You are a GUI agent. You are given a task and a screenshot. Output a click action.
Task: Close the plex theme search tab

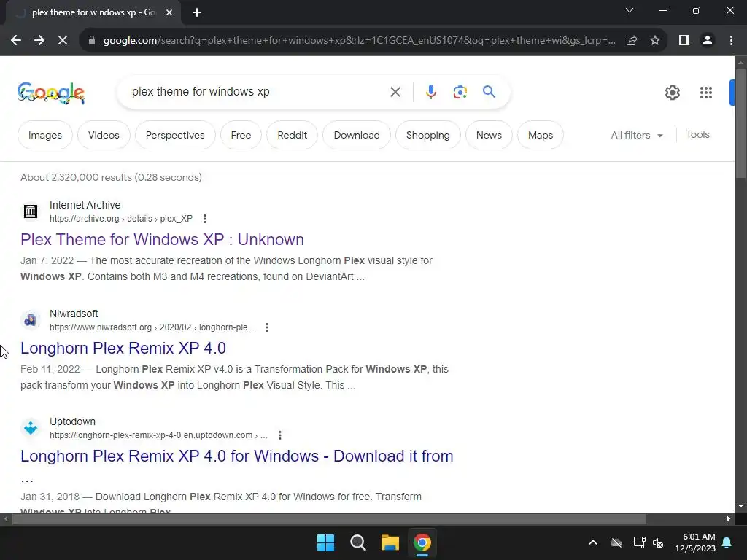click(x=169, y=13)
